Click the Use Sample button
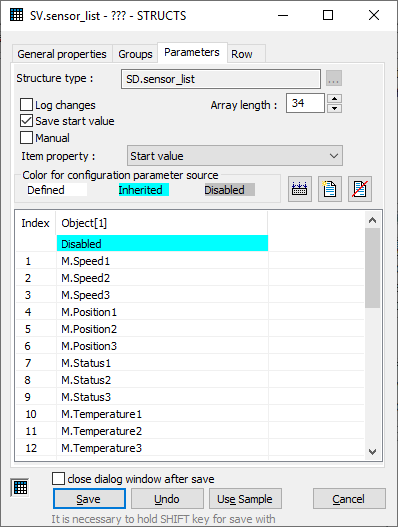This screenshot has height=527, width=398. coord(245,499)
